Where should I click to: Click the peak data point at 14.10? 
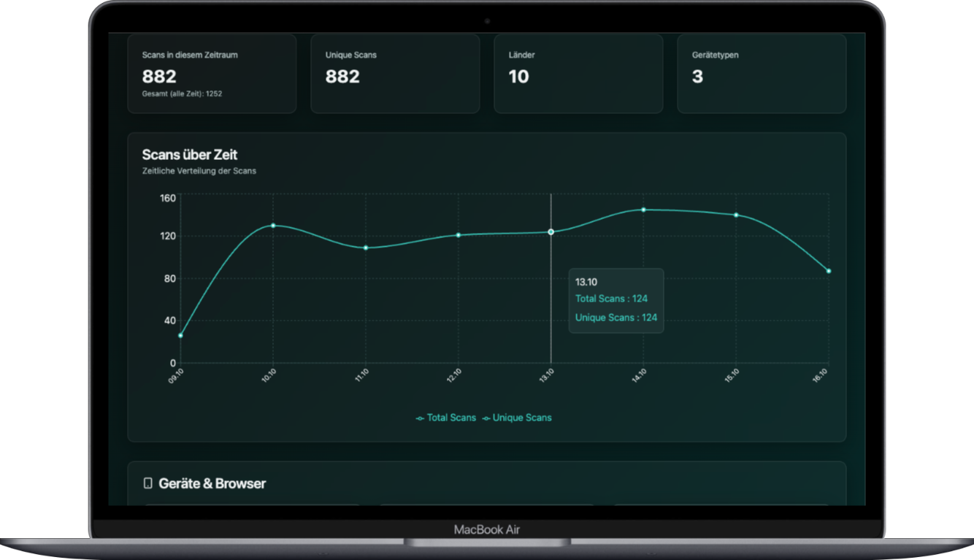(643, 210)
